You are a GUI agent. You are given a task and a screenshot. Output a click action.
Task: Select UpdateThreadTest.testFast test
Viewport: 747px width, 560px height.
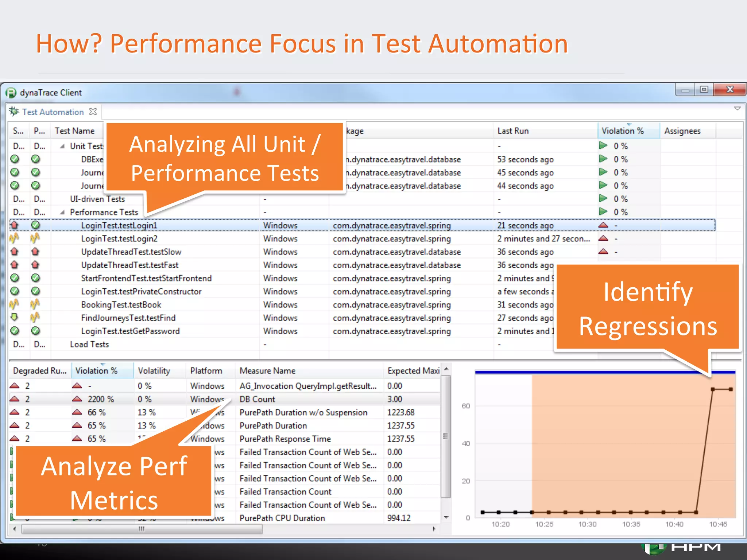coord(129,265)
